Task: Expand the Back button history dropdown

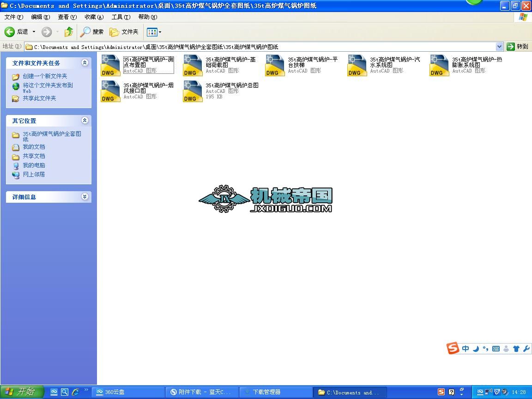Action: pyautogui.click(x=34, y=32)
